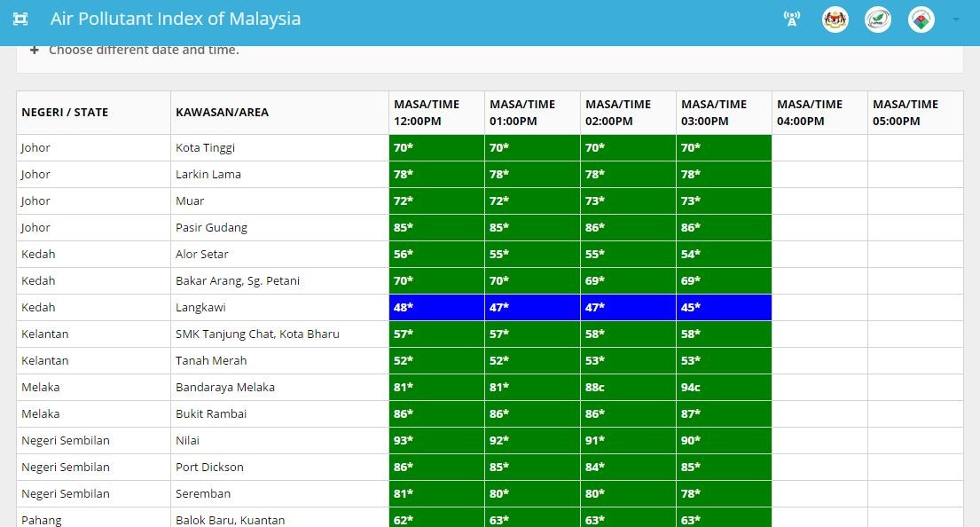Click Seremban's 78* reading at 03:00PM
This screenshot has height=527, width=980.
[724, 493]
